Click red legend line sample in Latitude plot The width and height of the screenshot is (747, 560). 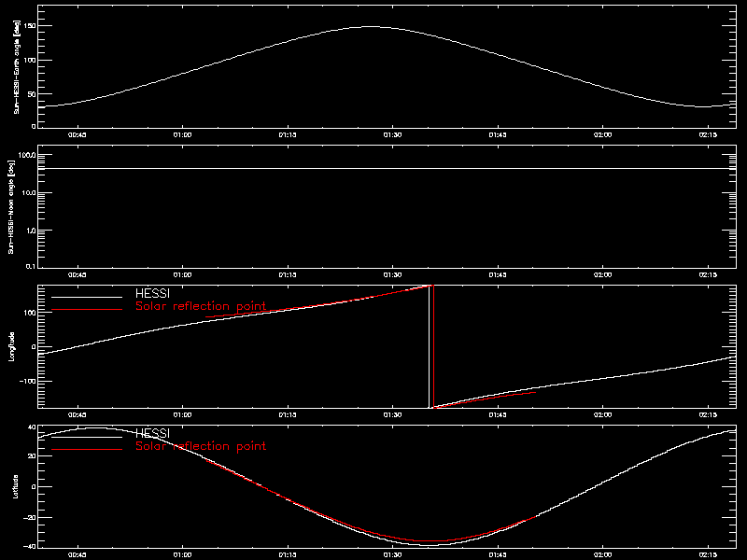click(87, 450)
